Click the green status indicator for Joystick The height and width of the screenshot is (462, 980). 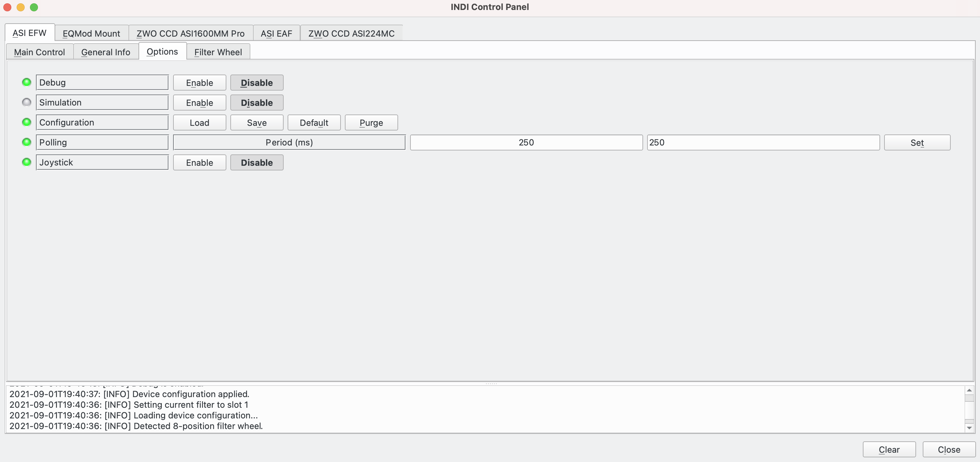click(x=26, y=162)
